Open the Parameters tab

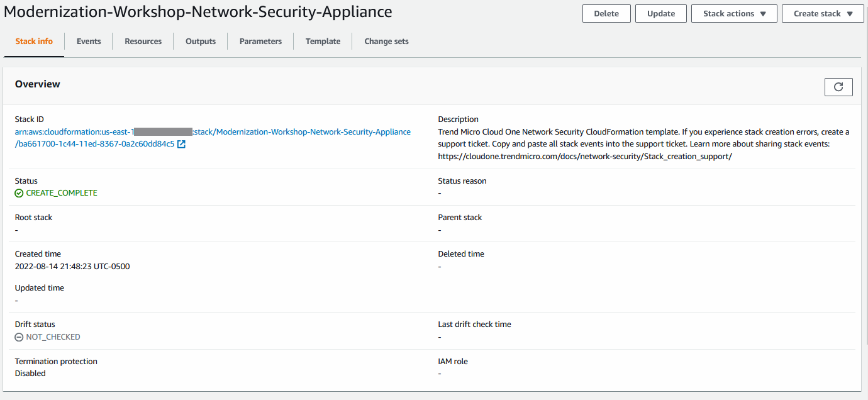260,42
